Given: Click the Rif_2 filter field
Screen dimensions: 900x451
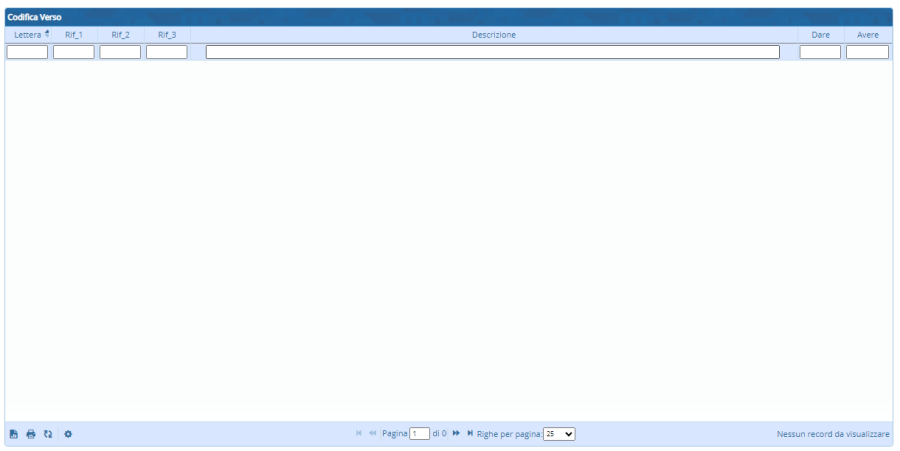Looking at the screenshot, I should (x=120, y=52).
